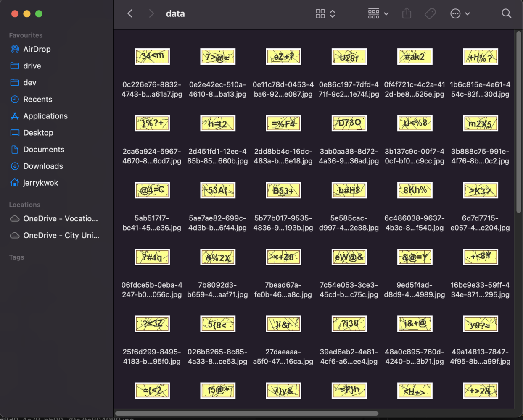Click the back navigation arrow
This screenshot has height=420, width=523.
pos(130,14)
